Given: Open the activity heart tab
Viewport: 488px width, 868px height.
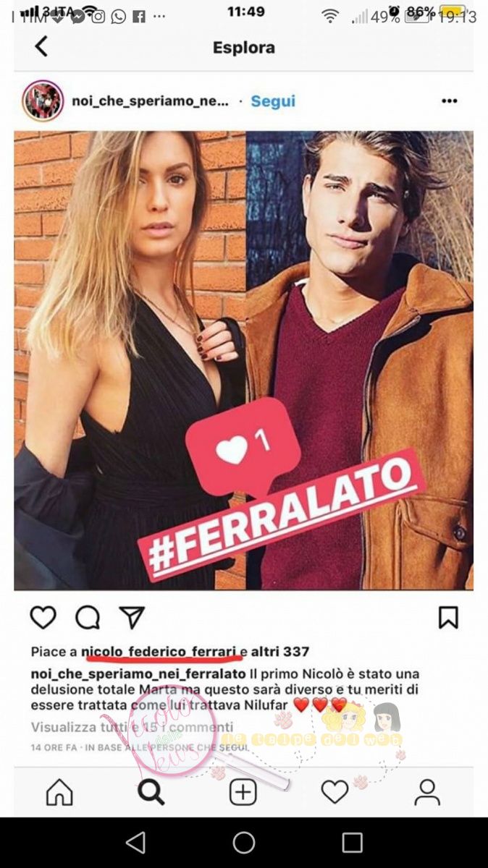Looking at the screenshot, I should tap(335, 792).
